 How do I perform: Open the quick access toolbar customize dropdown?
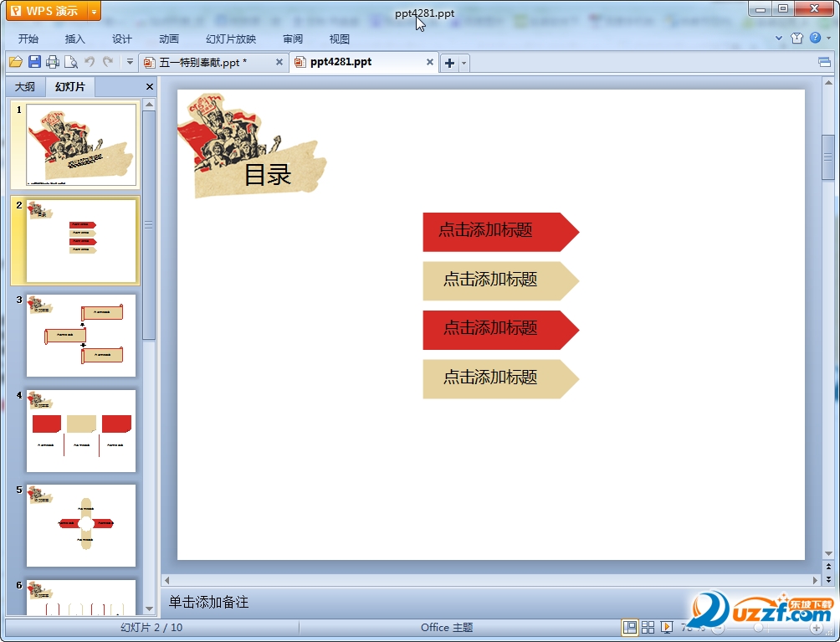tap(130, 62)
